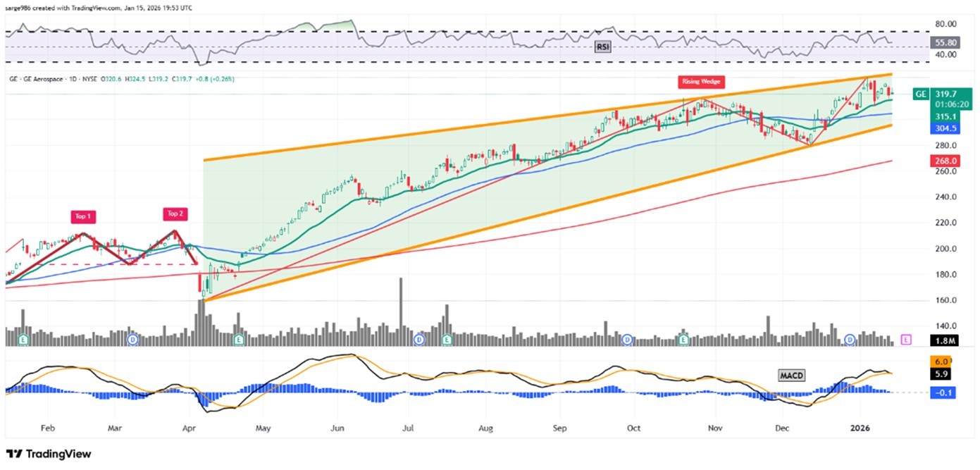Viewport: 980px width, 470px height.
Task: Select the earnings E marker in late October
Action: tap(683, 340)
